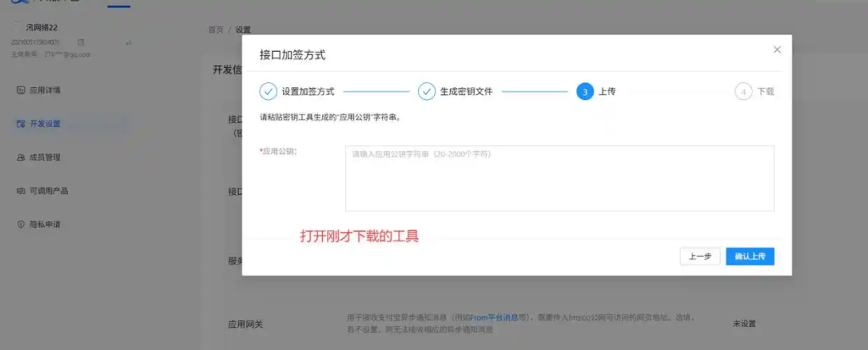
Task: Open the From平台消息 link
Action: (x=497, y=317)
